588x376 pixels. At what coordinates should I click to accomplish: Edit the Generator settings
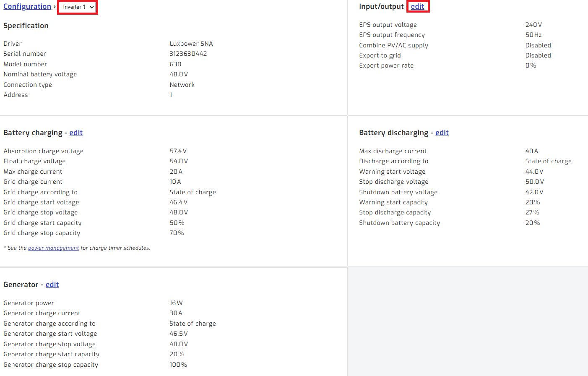[x=52, y=285]
